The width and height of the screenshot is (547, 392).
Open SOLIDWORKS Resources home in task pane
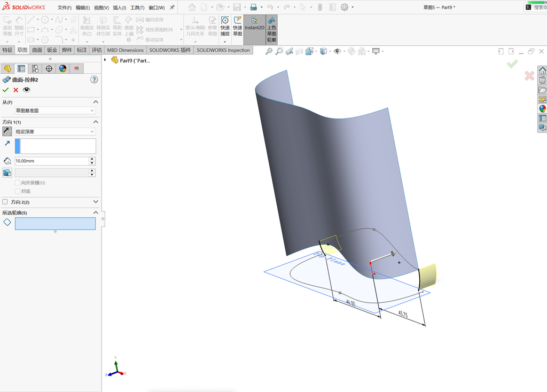click(x=543, y=70)
